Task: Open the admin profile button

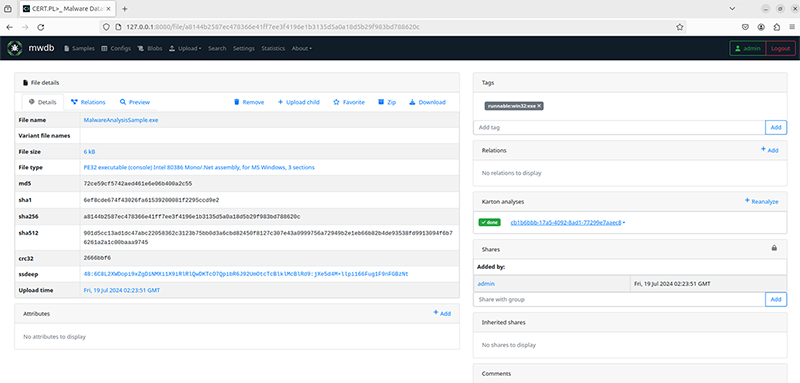Action: 748,48
